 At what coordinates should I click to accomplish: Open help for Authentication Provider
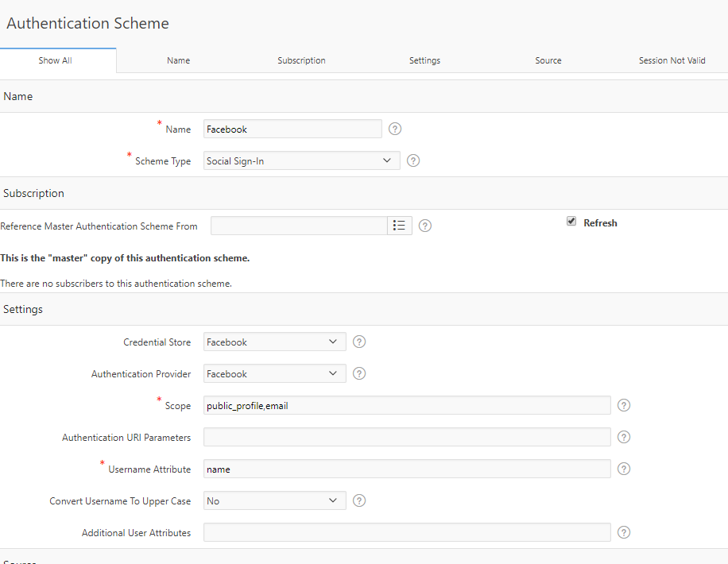click(358, 373)
